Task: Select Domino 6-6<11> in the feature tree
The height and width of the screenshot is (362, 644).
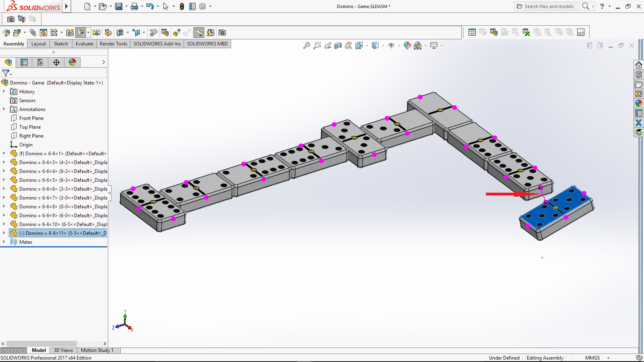Action: (62, 233)
